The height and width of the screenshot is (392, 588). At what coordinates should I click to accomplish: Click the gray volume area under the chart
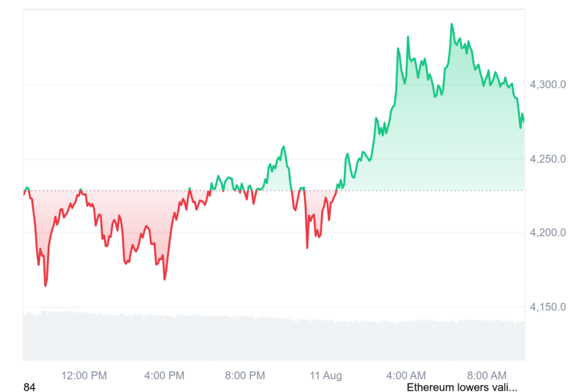tap(274, 337)
